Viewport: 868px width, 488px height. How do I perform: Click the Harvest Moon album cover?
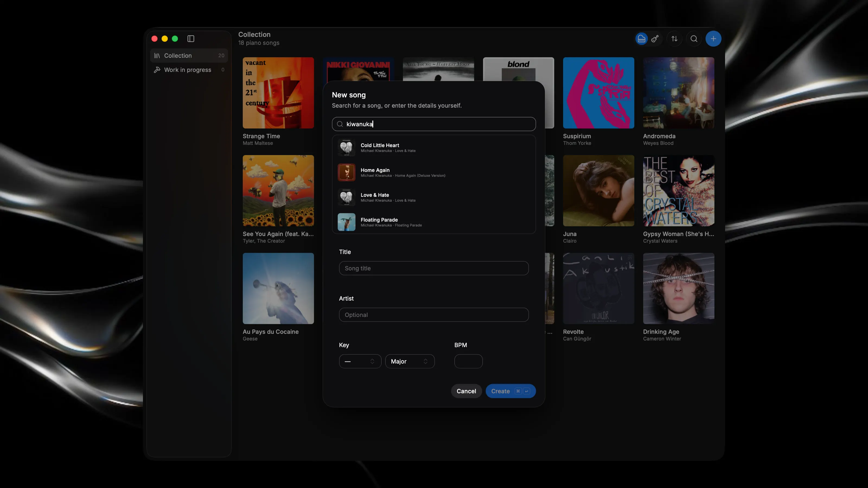[438, 69]
